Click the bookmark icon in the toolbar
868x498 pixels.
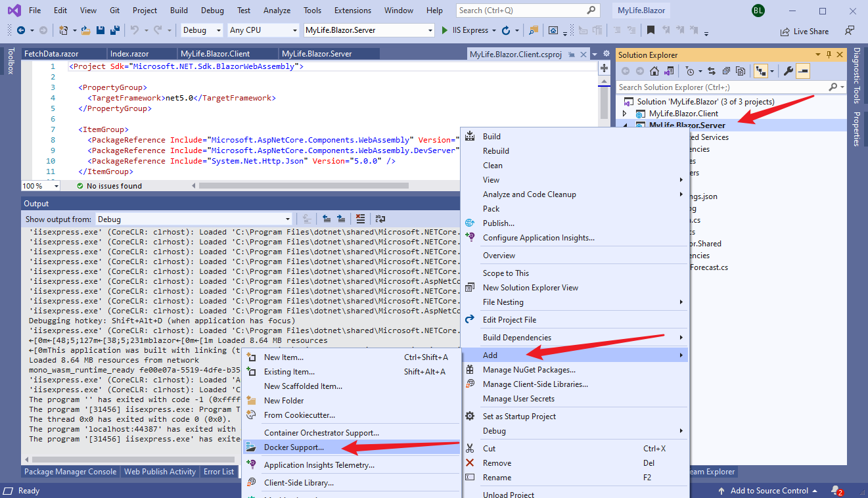pos(651,30)
